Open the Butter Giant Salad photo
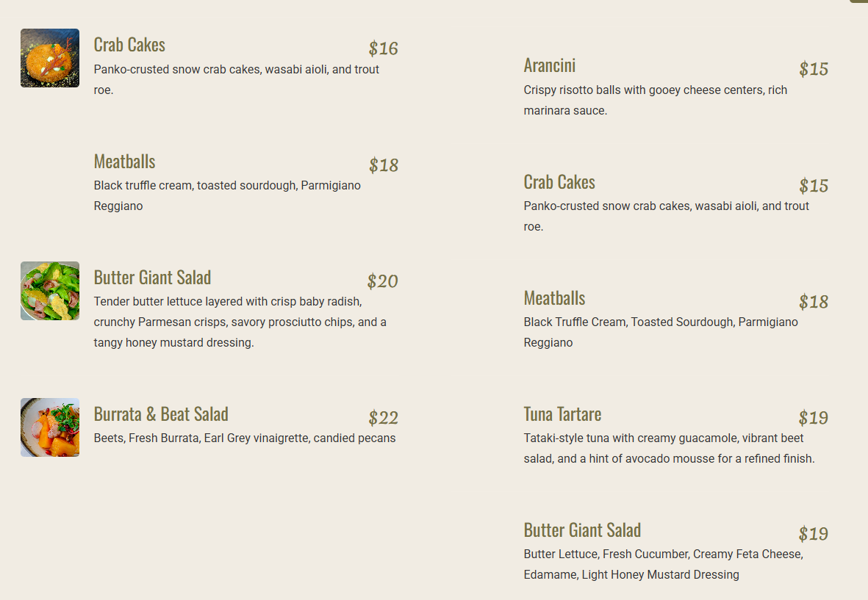868x600 pixels. 50,291
